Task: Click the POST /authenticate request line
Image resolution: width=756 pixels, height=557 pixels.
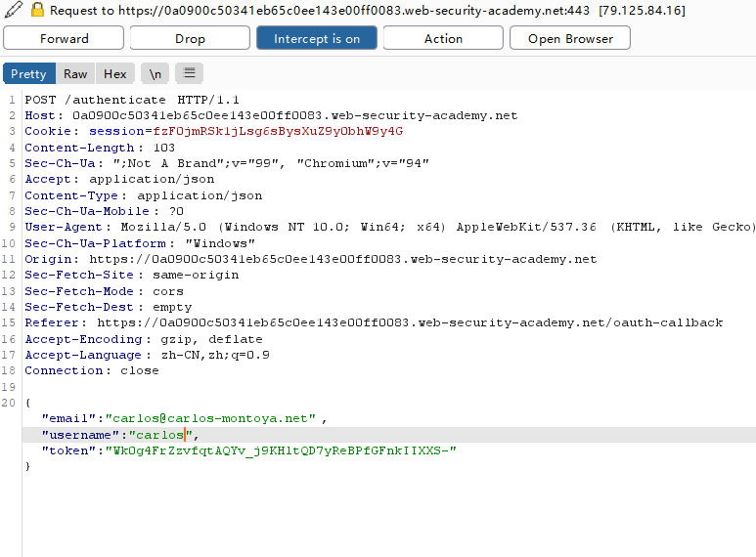Action: point(132,100)
